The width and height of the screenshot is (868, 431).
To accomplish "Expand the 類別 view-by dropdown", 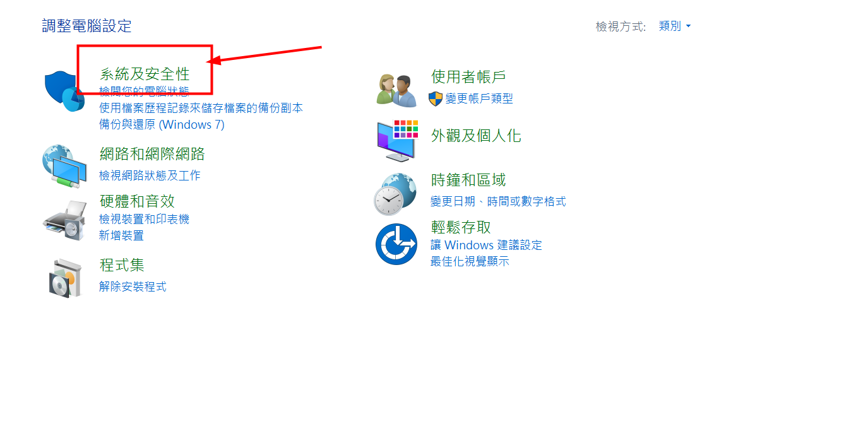I will [675, 26].
